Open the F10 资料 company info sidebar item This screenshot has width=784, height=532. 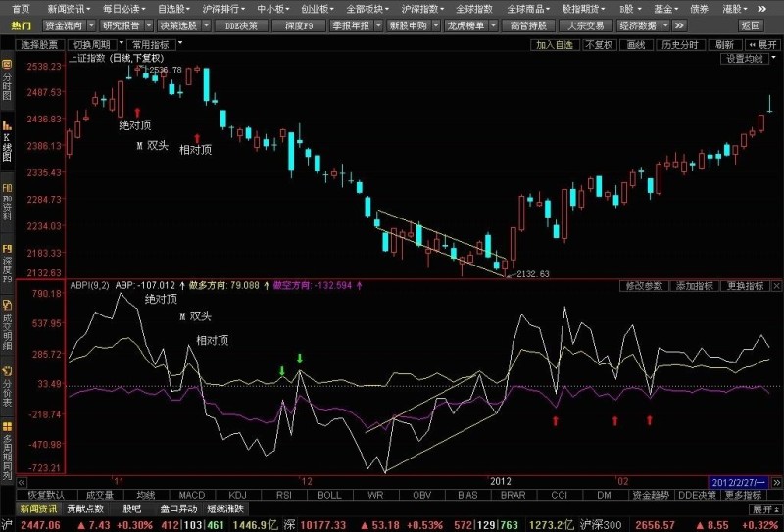(7, 202)
